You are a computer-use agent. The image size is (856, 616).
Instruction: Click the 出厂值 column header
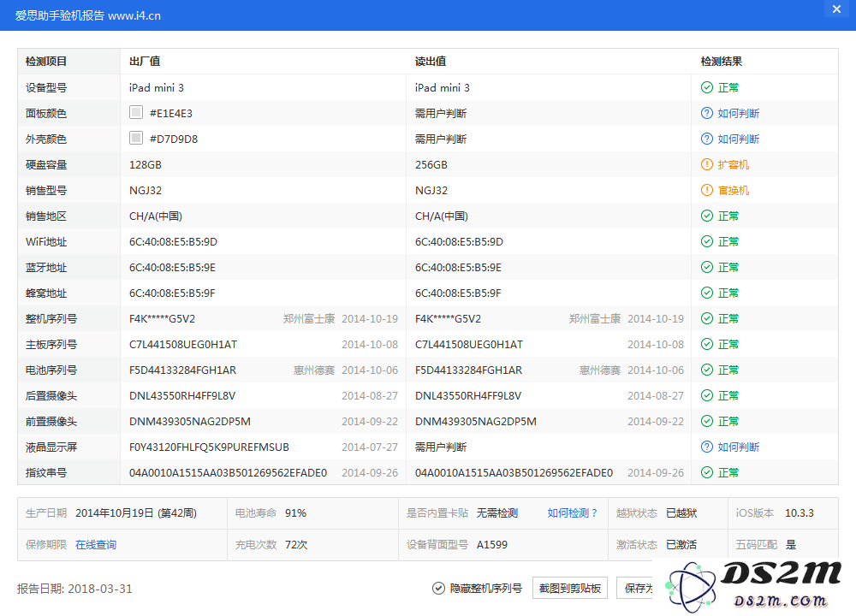145,61
